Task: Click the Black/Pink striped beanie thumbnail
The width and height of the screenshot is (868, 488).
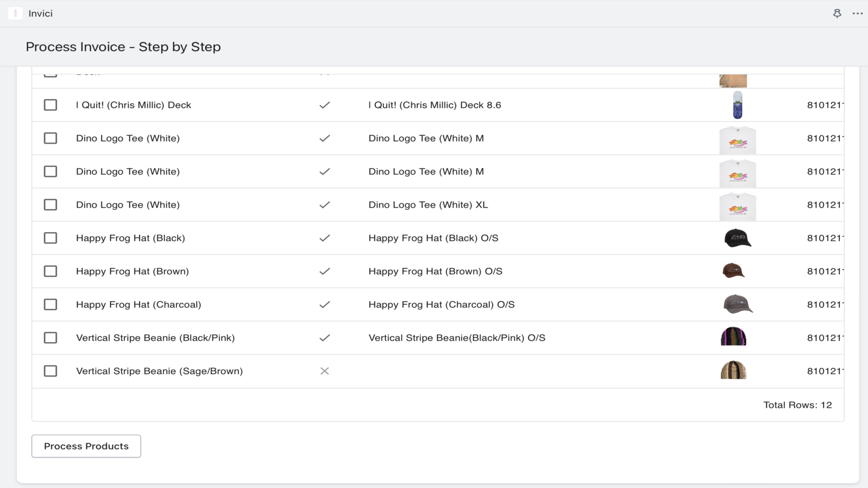Action: click(733, 337)
